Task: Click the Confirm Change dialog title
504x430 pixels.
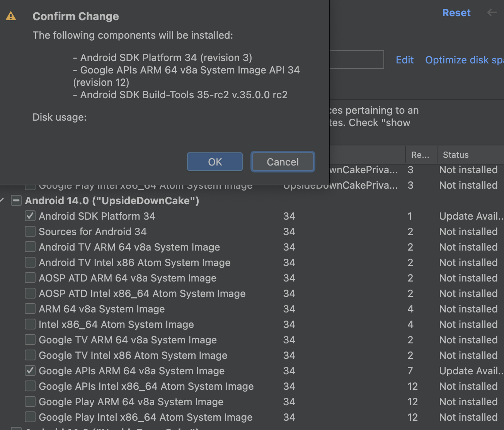Action: pos(76,16)
